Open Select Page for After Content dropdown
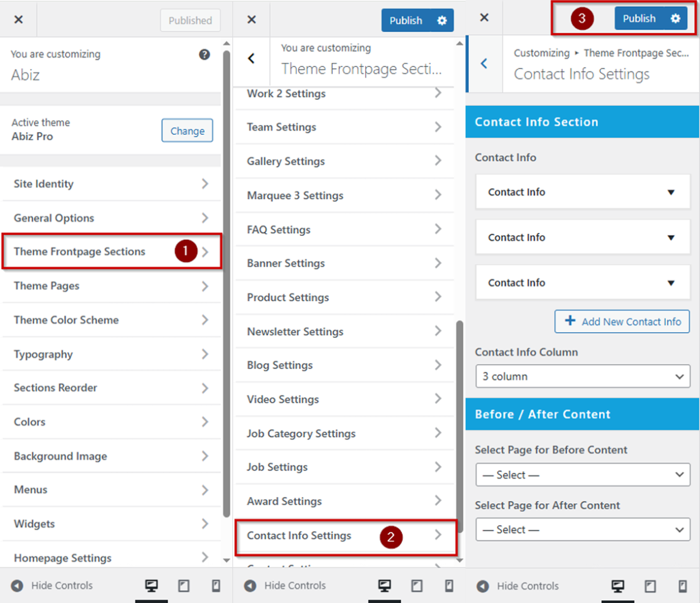700x603 pixels. click(582, 529)
